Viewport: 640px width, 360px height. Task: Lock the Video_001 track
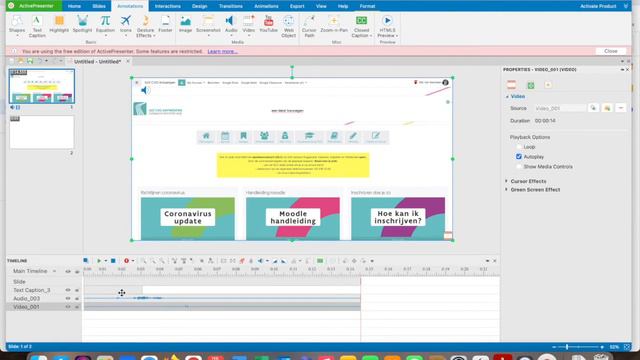pos(77,307)
